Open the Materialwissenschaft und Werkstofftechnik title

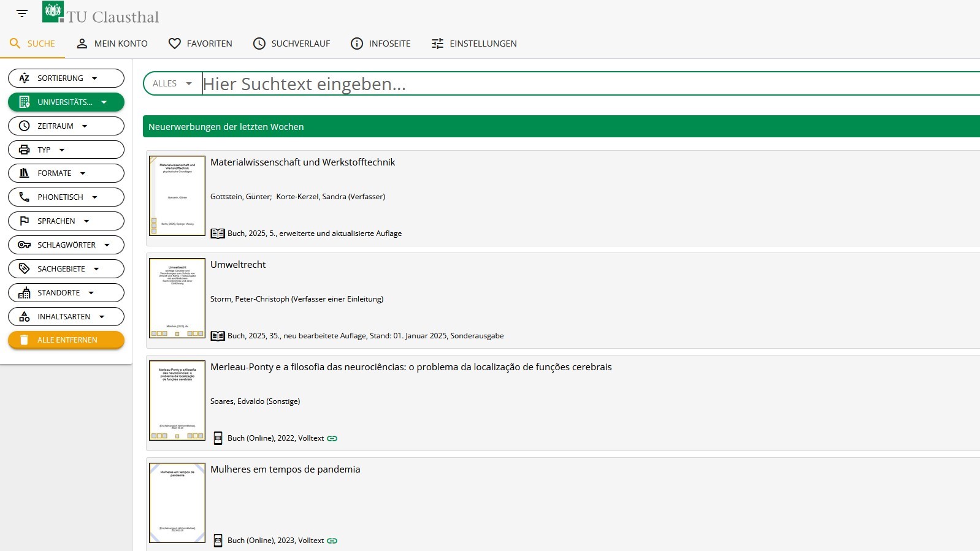[x=302, y=162]
